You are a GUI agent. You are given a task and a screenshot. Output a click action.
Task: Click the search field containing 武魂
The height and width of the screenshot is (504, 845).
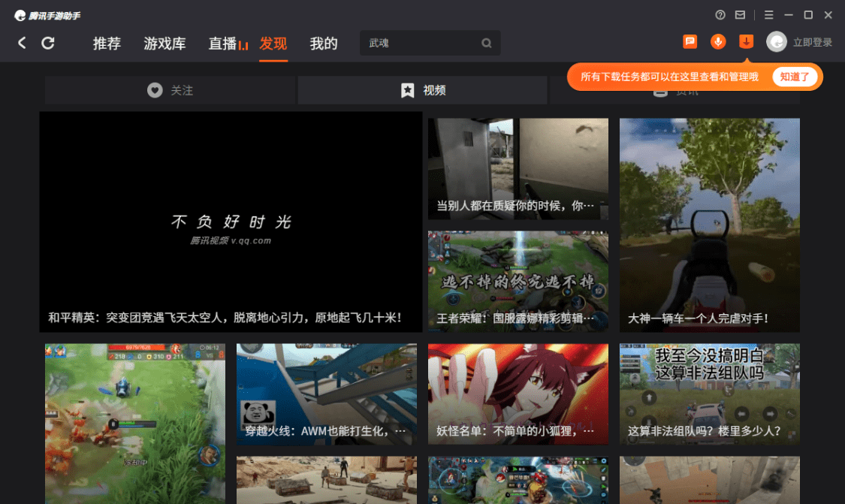[x=430, y=43]
